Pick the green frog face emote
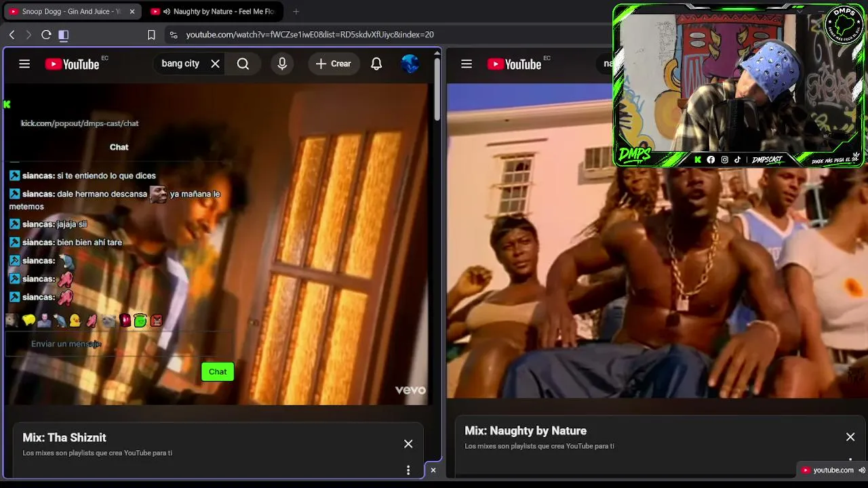868x488 pixels. pos(140,321)
